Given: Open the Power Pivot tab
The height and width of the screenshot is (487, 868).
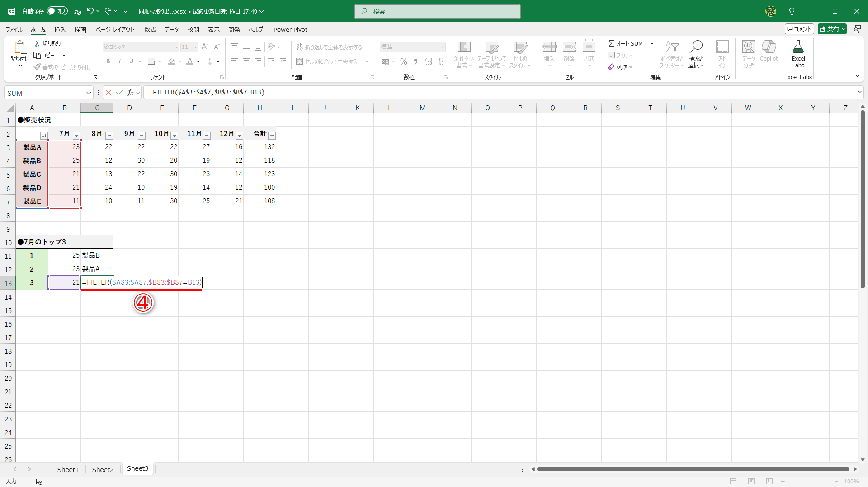Looking at the screenshot, I should click(290, 29).
